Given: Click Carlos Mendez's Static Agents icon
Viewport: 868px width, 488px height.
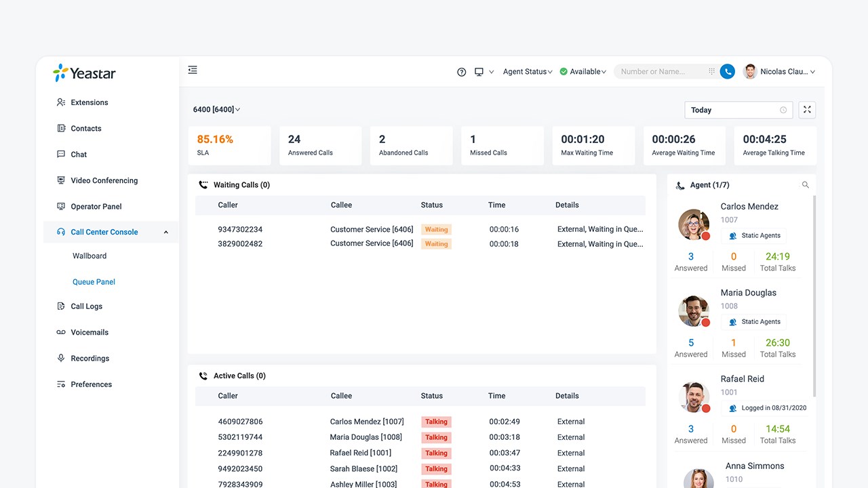Looking at the screenshot, I should [732, 236].
